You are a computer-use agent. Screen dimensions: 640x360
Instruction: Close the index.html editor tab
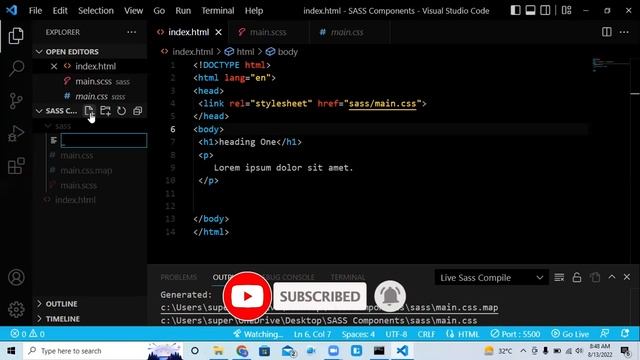pos(219,32)
